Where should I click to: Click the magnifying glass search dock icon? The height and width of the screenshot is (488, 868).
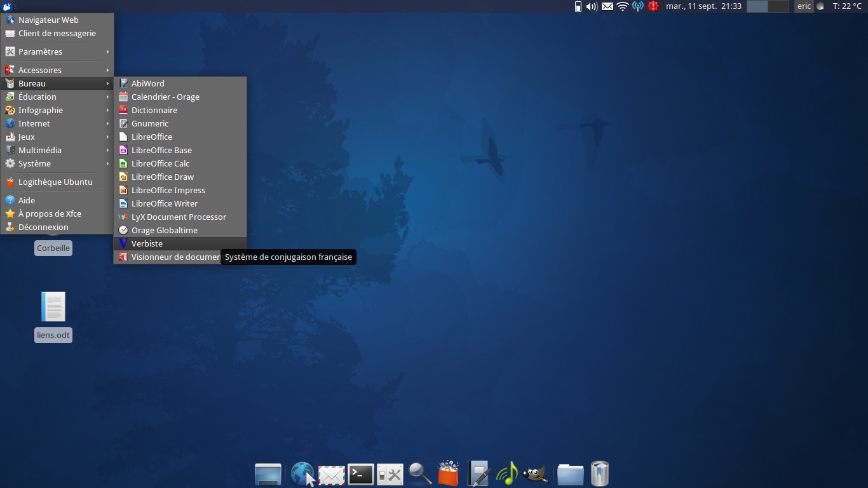click(x=420, y=473)
